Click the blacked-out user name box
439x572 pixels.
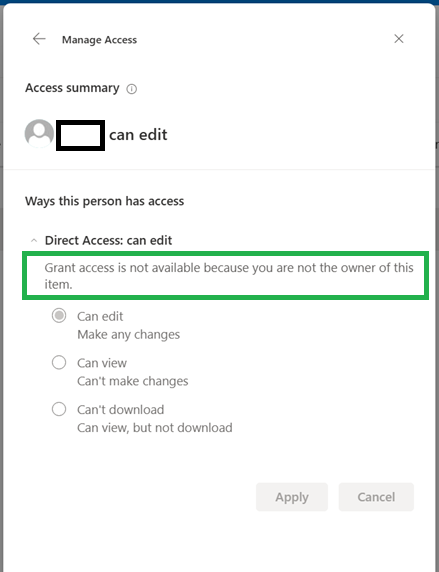click(x=81, y=135)
